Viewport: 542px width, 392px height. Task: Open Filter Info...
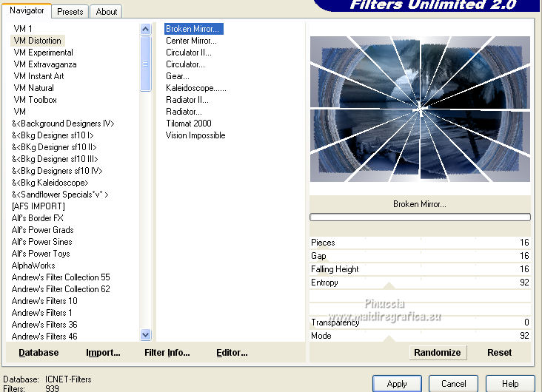[167, 353]
